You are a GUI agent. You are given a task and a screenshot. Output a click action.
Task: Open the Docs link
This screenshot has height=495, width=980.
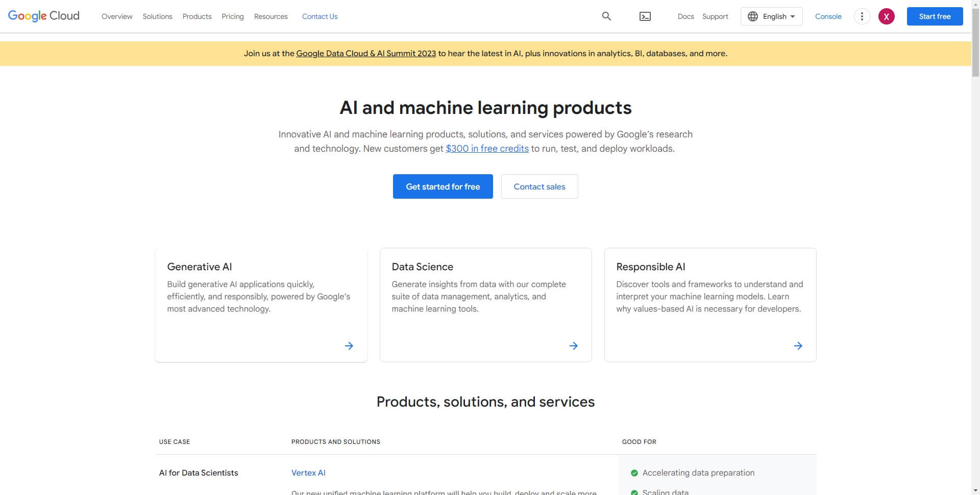(x=686, y=16)
